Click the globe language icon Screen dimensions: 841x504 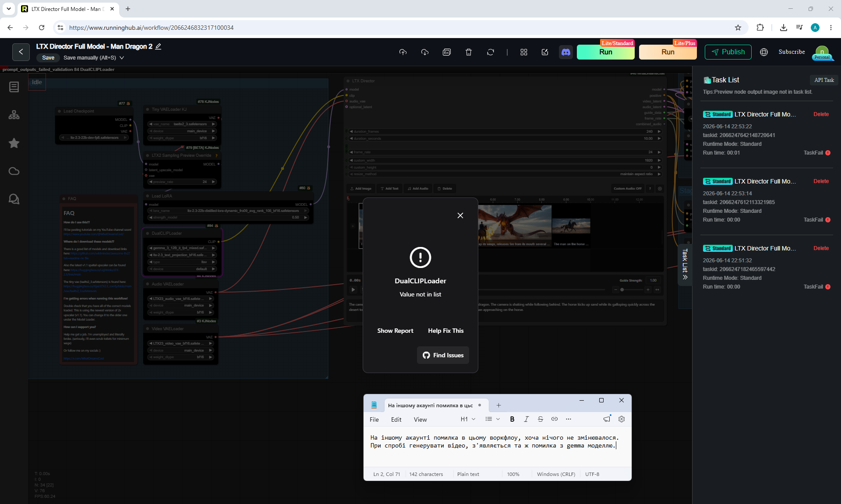coord(764,52)
